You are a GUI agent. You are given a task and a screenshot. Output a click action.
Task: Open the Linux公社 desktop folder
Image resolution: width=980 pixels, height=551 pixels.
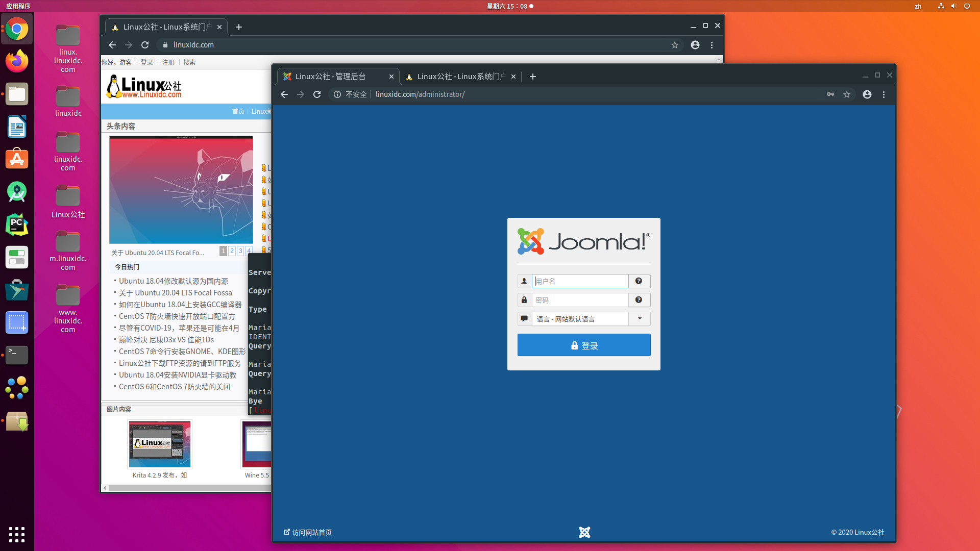coord(68,201)
